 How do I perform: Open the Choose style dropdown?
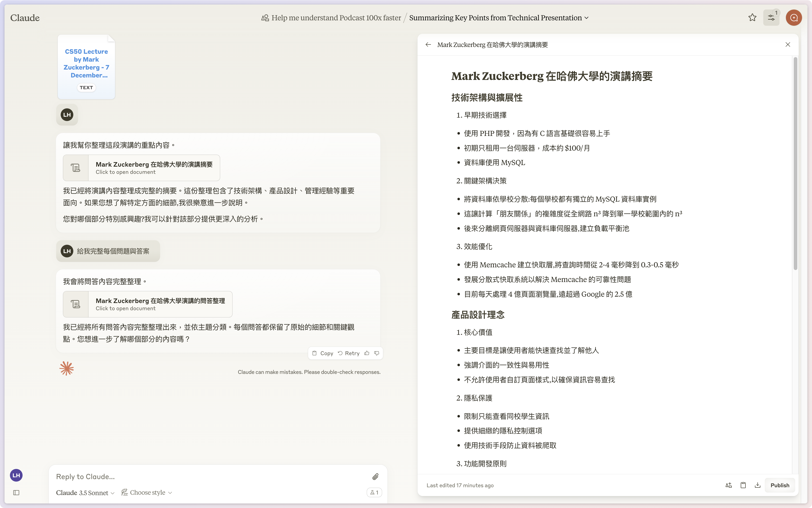point(147,493)
